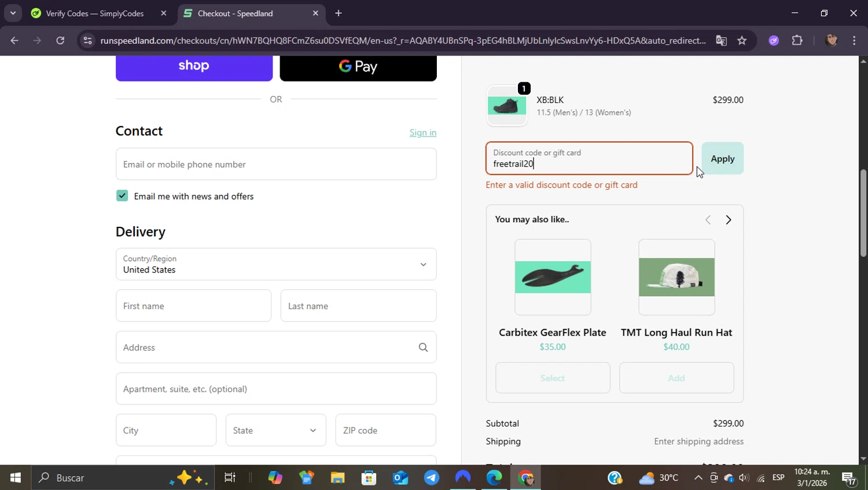Open Microsoft Edge from taskbar
This screenshot has width=868, height=490.
(x=494, y=478)
